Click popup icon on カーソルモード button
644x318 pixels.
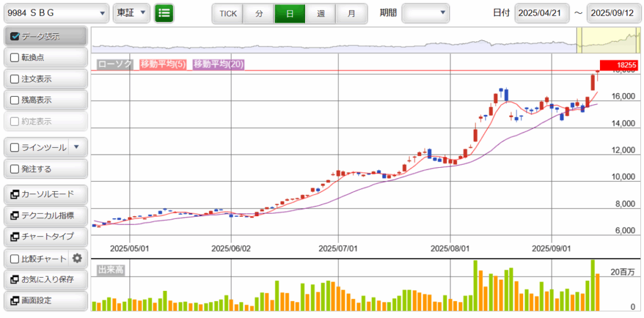coord(14,194)
